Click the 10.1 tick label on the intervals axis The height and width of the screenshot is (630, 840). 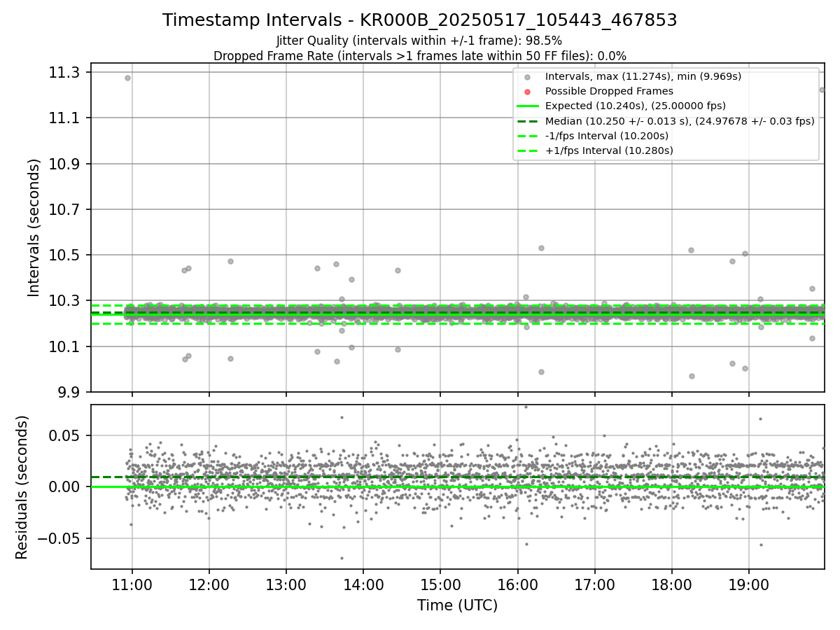pyautogui.click(x=66, y=347)
